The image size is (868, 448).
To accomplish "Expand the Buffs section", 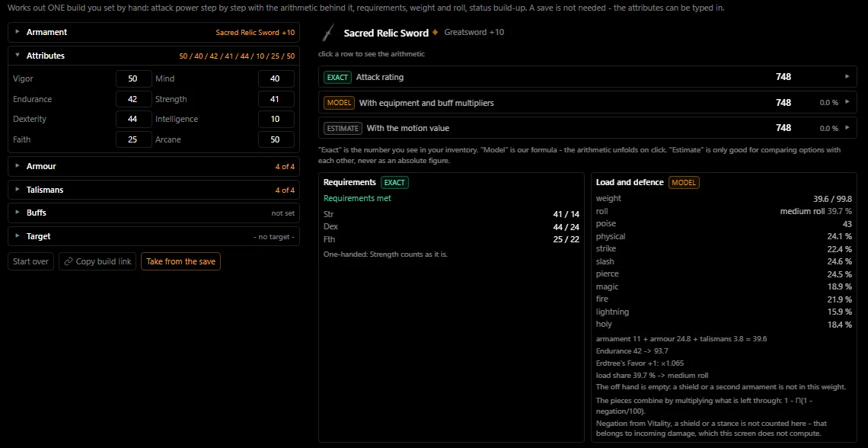I will (154, 213).
